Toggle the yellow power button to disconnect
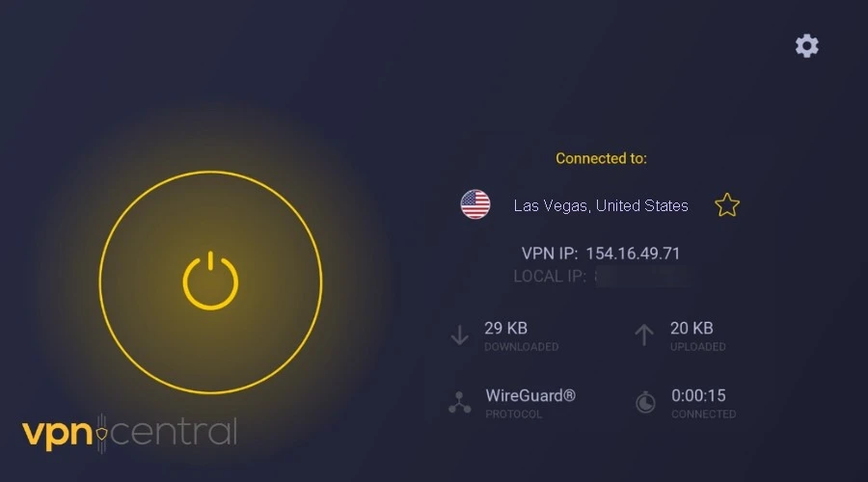The width and height of the screenshot is (868, 482). point(210,281)
